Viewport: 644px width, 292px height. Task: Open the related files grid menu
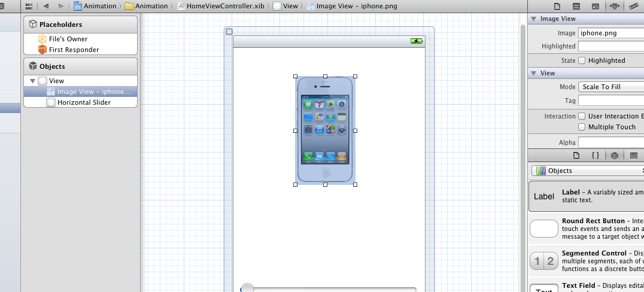pyautogui.click(x=29, y=6)
